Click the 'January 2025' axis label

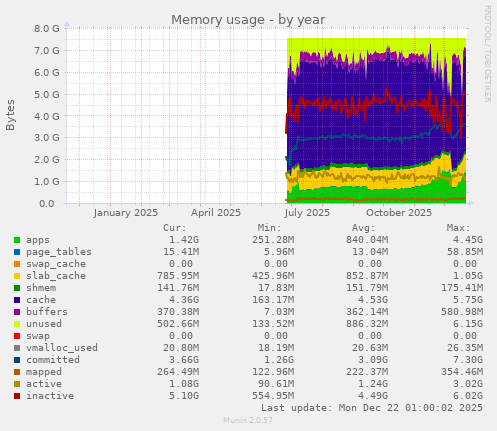[126, 213]
